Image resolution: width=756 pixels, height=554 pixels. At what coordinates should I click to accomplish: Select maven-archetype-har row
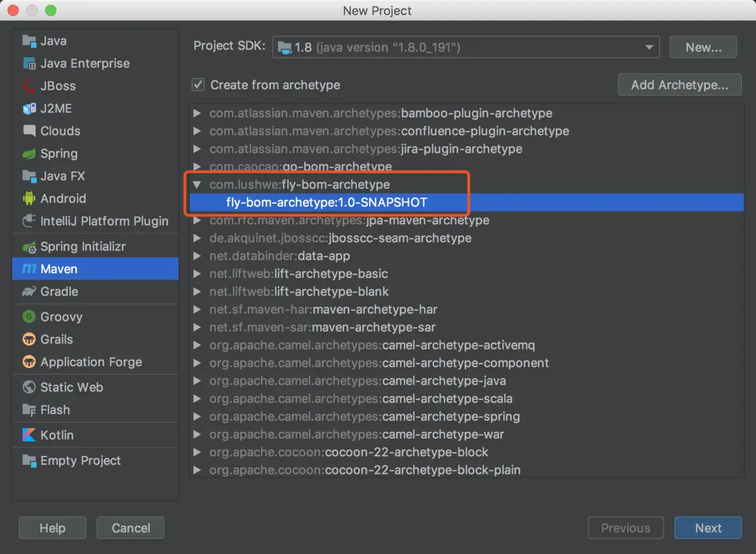466,310
